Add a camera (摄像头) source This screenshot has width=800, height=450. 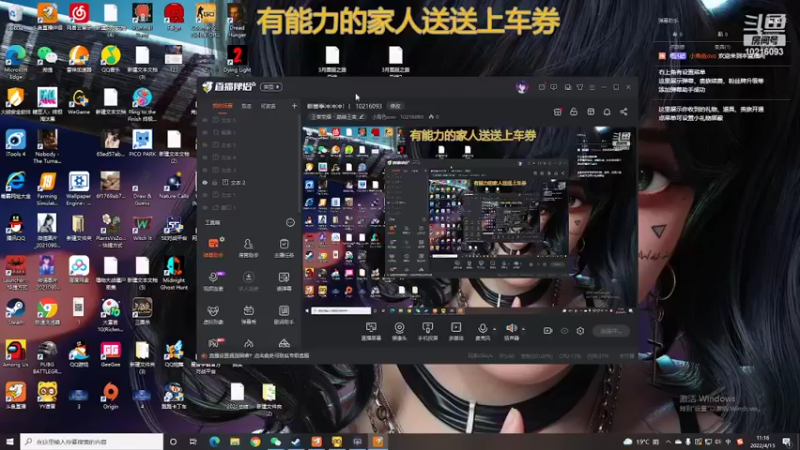[399, 331]
